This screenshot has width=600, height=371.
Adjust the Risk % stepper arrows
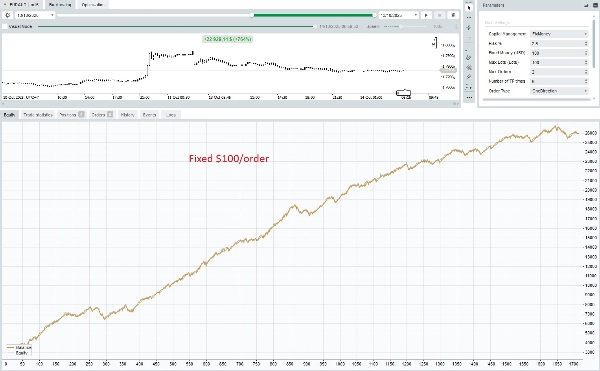pyautogui.click(x=586, y=44)
